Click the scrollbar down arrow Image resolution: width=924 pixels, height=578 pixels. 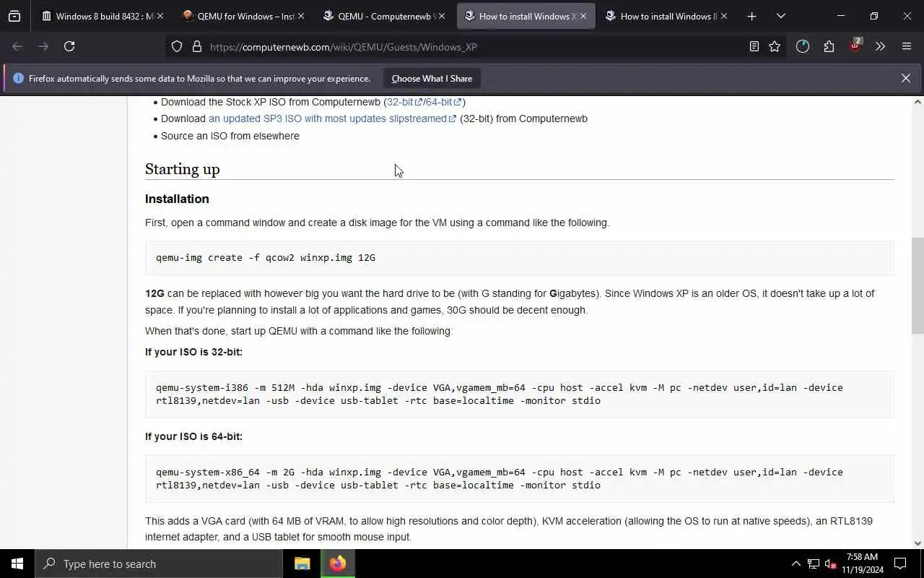918,543
